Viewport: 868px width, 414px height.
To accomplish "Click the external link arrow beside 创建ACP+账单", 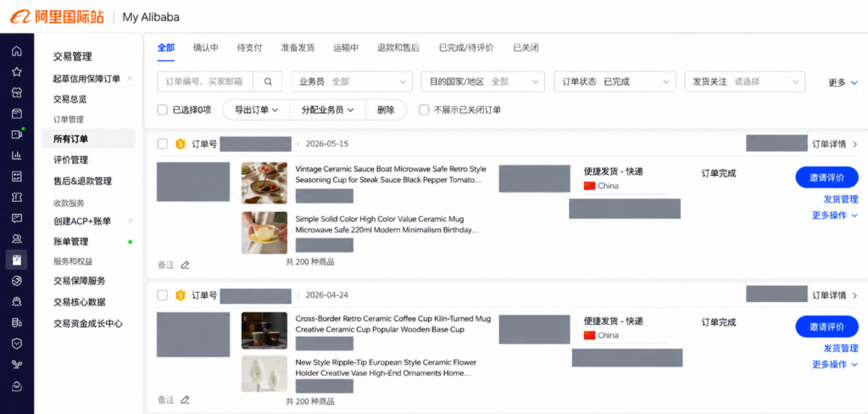I will coord(130,221).
